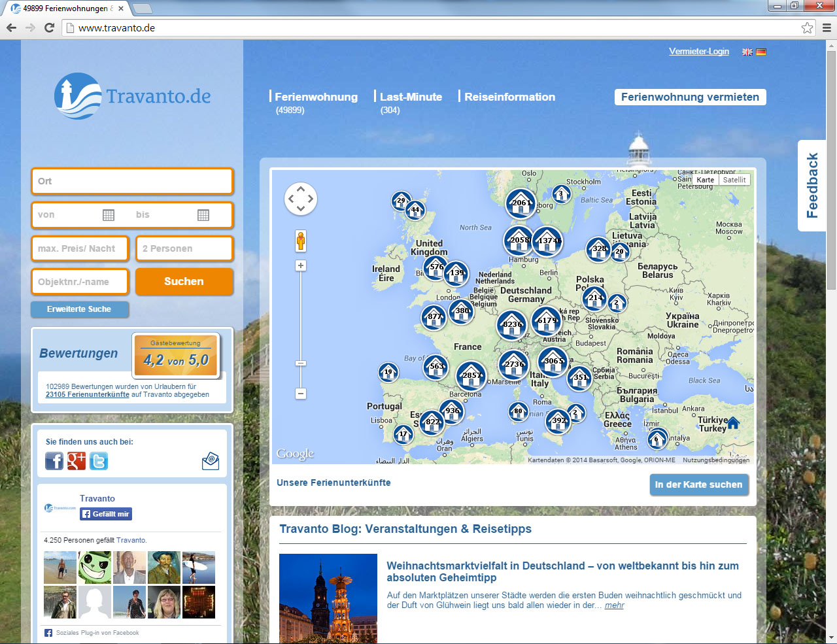Open the 'von' date calendar icon

point(109,215)
